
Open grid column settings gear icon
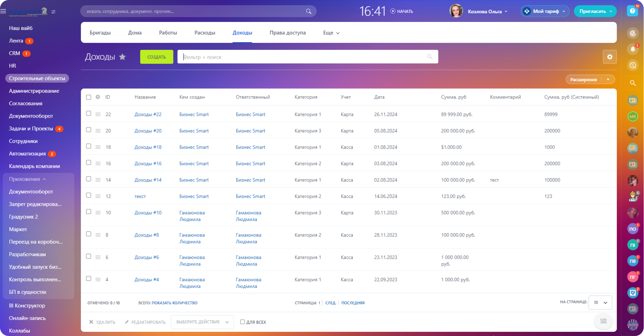click(x=98, y=97)
